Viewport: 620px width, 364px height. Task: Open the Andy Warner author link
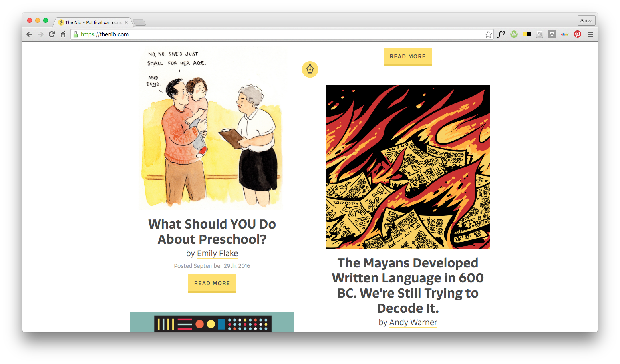click(413, 322)
